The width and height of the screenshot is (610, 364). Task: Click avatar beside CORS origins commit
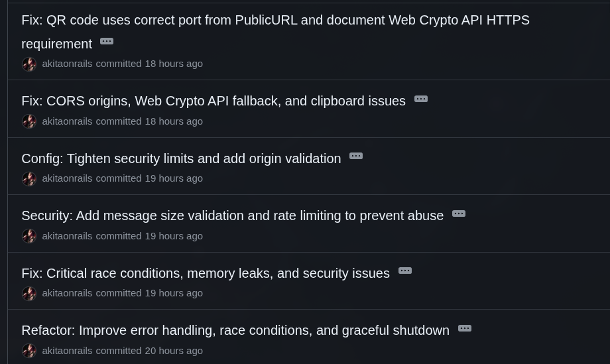click(29, 121)
